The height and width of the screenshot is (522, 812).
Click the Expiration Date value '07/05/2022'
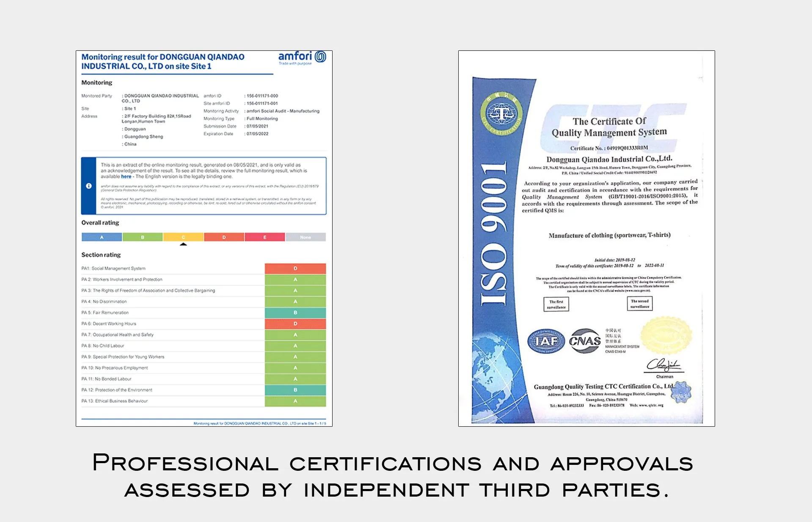[257, 134]
